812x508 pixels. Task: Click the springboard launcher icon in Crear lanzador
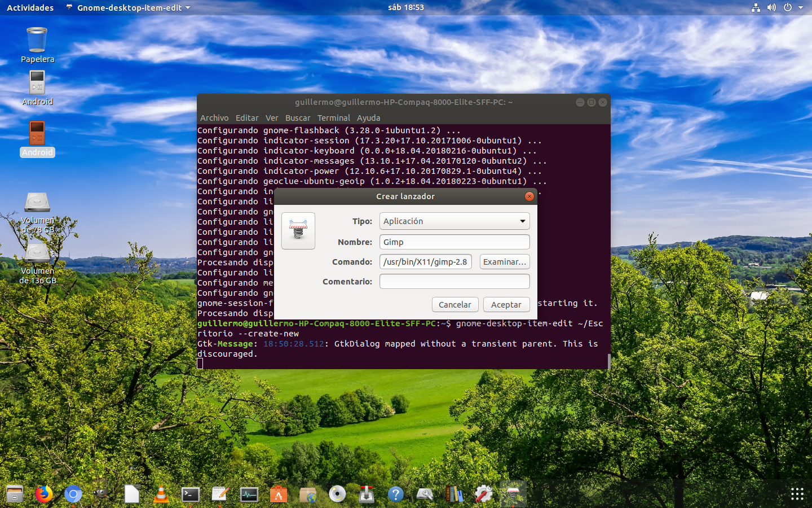coord(298,231)
